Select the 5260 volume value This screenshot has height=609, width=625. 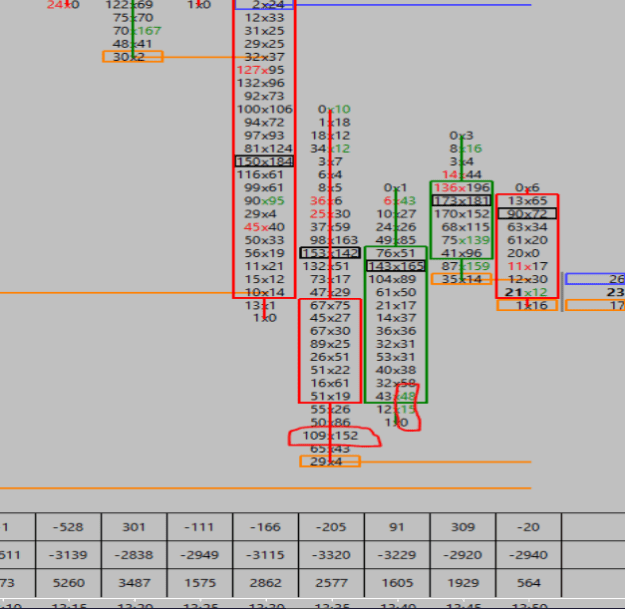click(69, 583)
